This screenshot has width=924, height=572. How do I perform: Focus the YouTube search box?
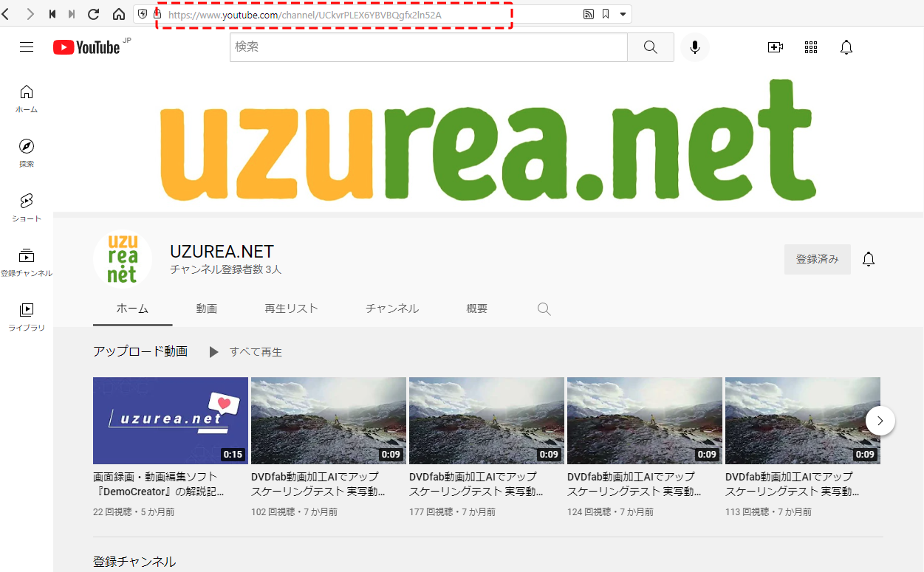point(428,47)
